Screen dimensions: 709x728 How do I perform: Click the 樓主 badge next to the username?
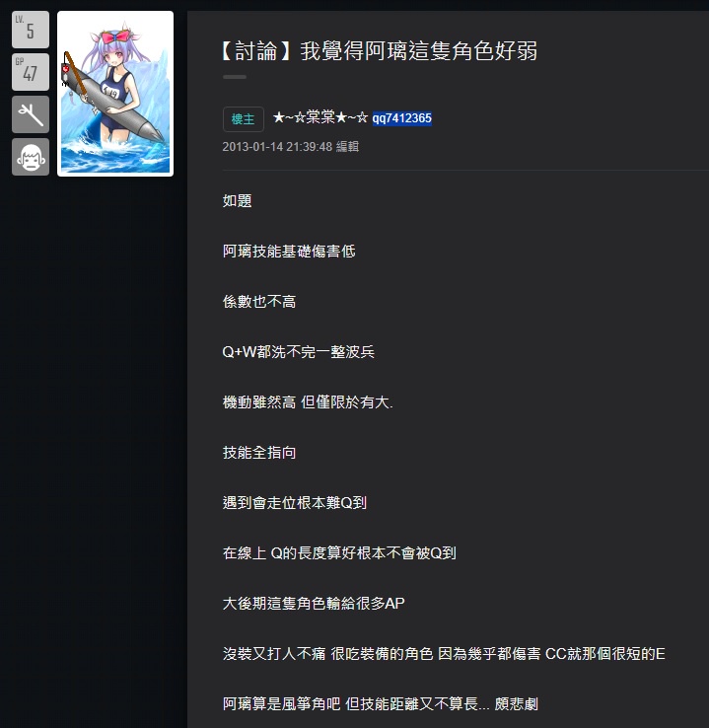244,119
